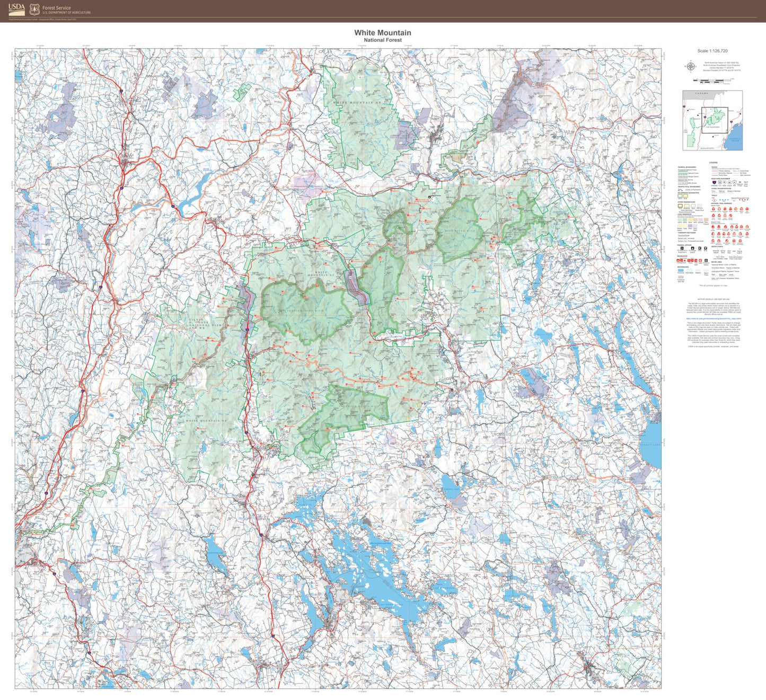The image size is (766, 700).
Task: Click the USDA logo in the header
Action: tap(16, 9)
